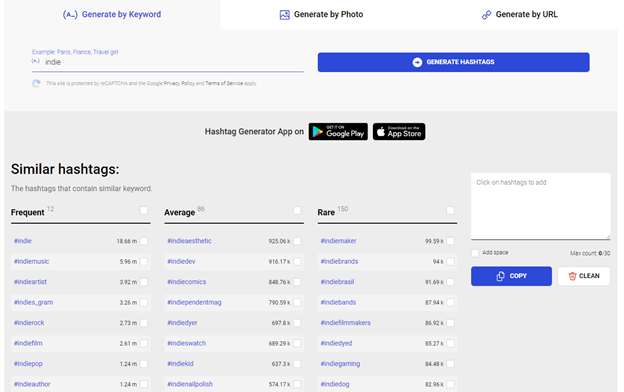Viewport: 624px width, 392px height.
Task: Click the #indienailpolish hashtag
Action: (x=190, y=384)
